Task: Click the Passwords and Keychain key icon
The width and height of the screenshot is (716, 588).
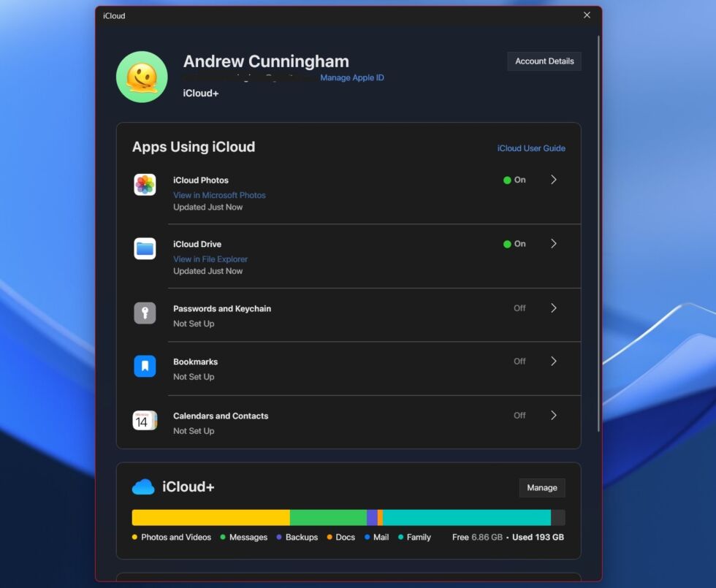Action: 145,313
